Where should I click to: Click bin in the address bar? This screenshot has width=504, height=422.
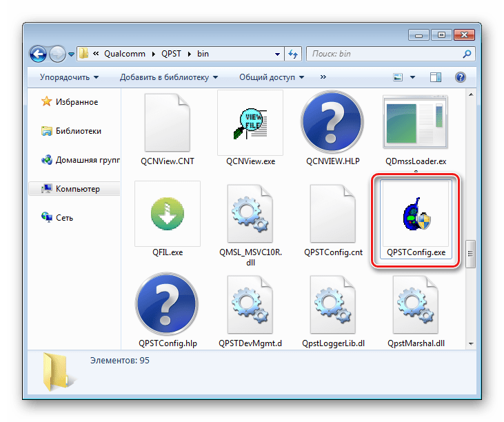[203, 54]
